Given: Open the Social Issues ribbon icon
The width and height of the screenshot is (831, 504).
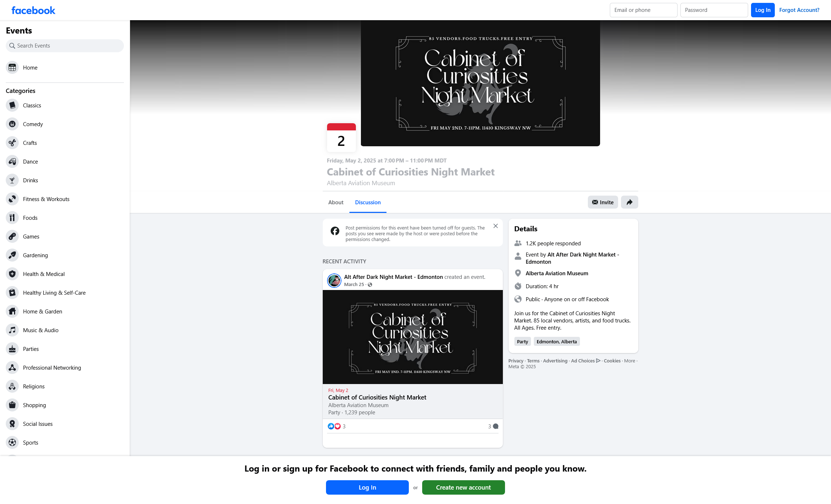Looking at the screenshot, I should (12, 424).
